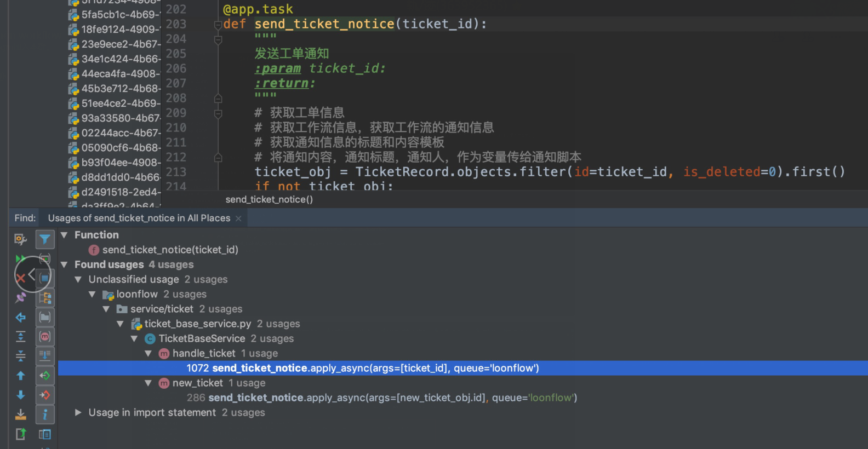This screenshot has width=868, height=449.
Task: Show the usage info icon
Action: 45,415
